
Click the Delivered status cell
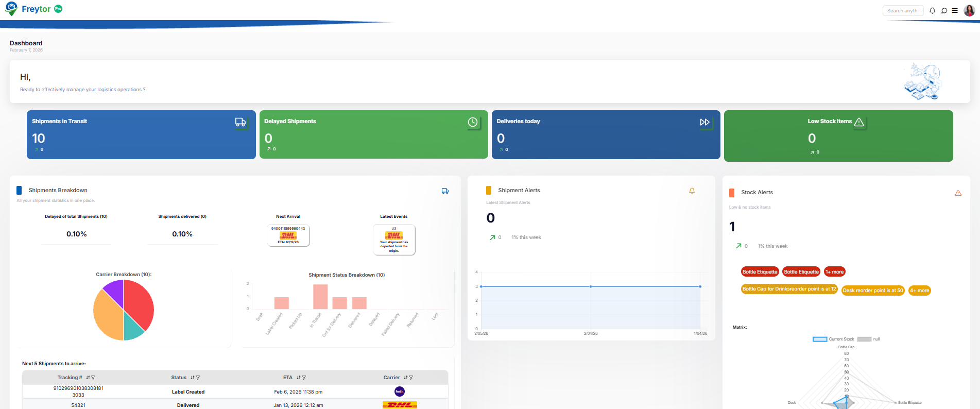[188, 405]
